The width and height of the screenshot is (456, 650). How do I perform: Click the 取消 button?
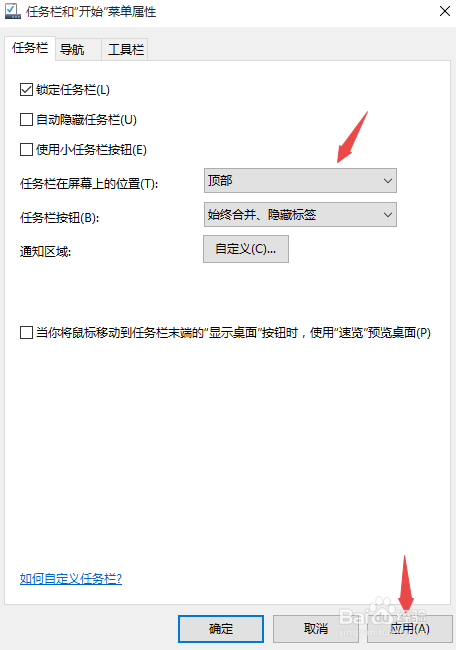click(x=316, y=629)
